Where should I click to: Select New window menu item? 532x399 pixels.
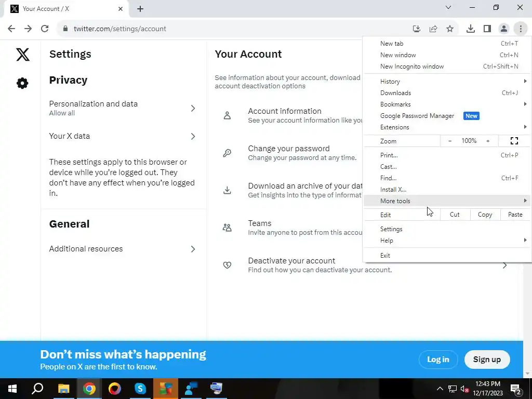(446, 55)
